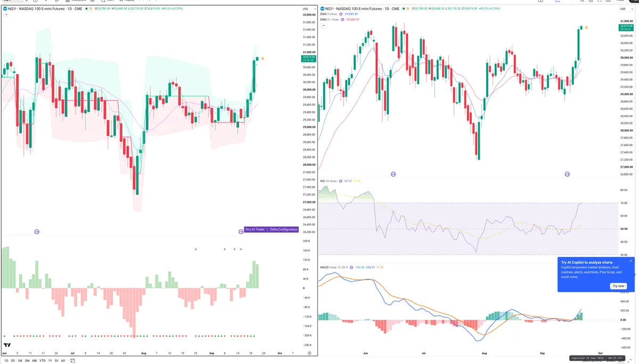This screenshot has height=364, width=639.
Task: Click the RSI 14 indicator source icon
Action: tap(341, 181)
